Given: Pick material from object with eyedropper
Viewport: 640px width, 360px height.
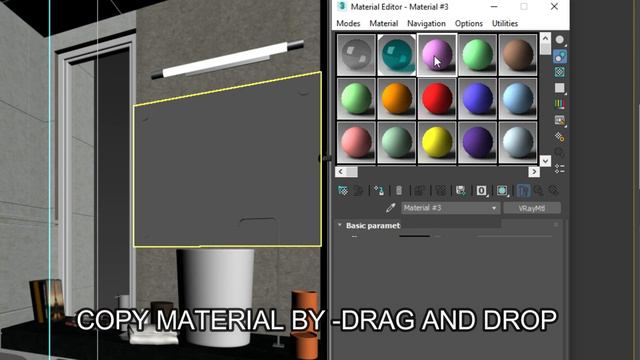Looking at the screenshot, I should tap(390, 208).
